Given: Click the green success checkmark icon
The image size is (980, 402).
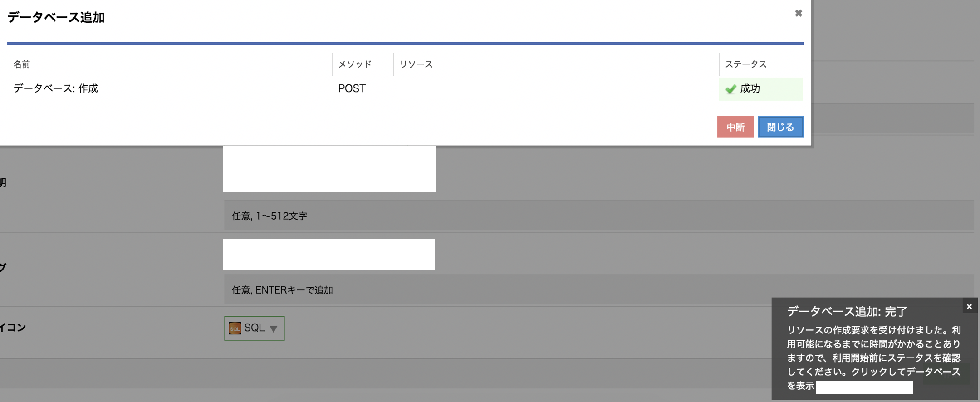Looking at the screenshot, I should point(730,89).
